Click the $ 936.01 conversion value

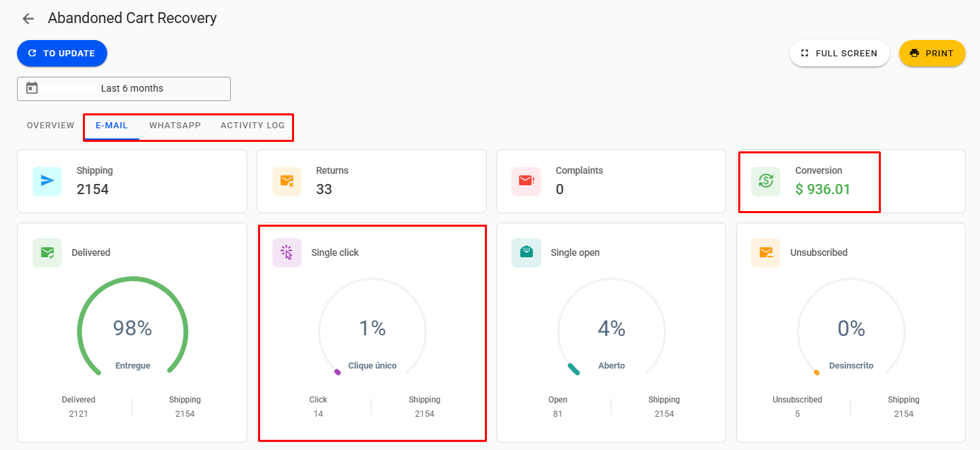point(822,189)
